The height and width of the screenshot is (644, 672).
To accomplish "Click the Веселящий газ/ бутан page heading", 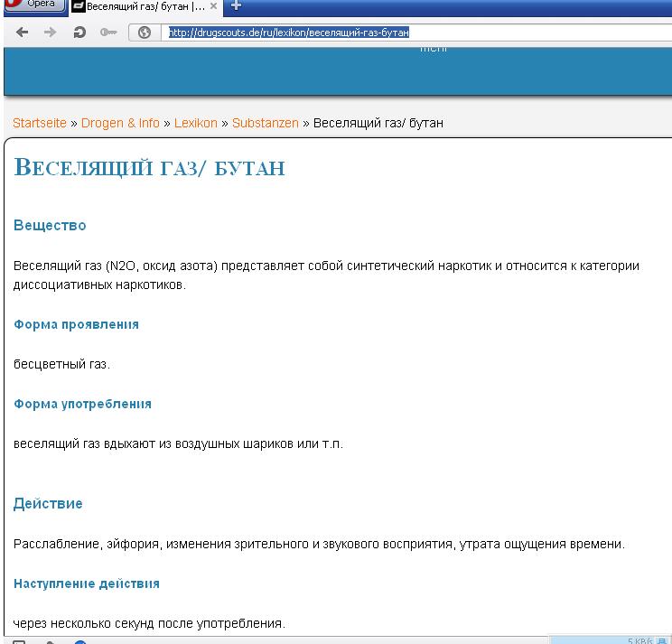I will 149,168.
